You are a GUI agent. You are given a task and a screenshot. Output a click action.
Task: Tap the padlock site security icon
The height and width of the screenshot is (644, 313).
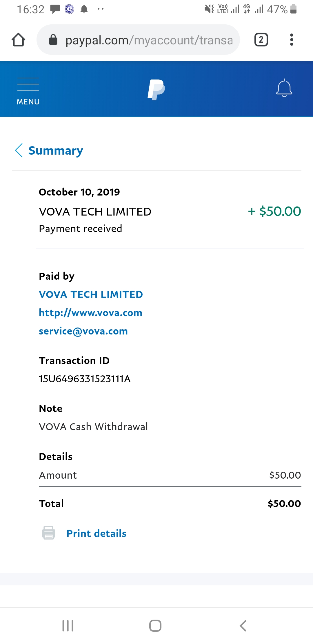tap(53, 40)
